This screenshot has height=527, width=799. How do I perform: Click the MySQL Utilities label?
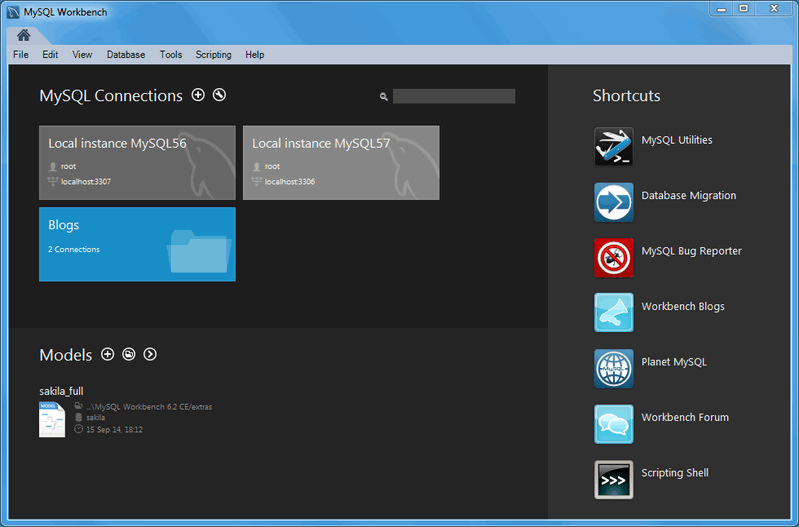pos(677,140)
